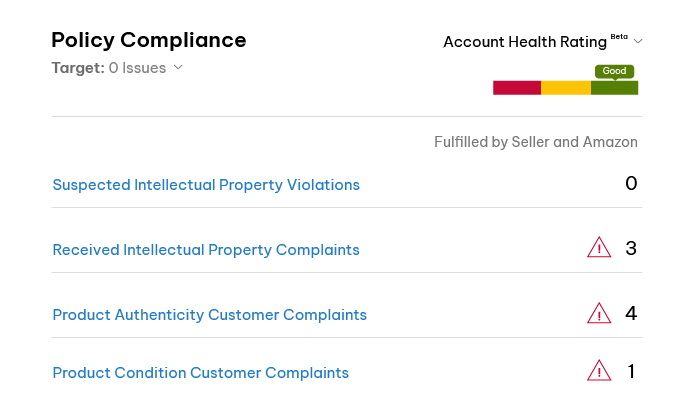This screenshot has height=412, width=693.
Task: Click the Beta superscript tag
Action: click(x=619, y=37)
